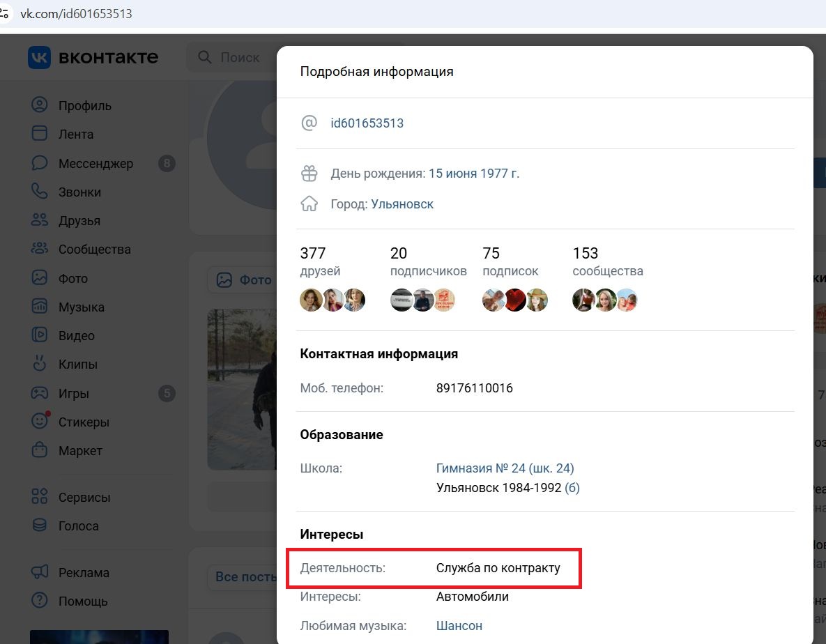Open the Клипы section icon

coord(39,364)
